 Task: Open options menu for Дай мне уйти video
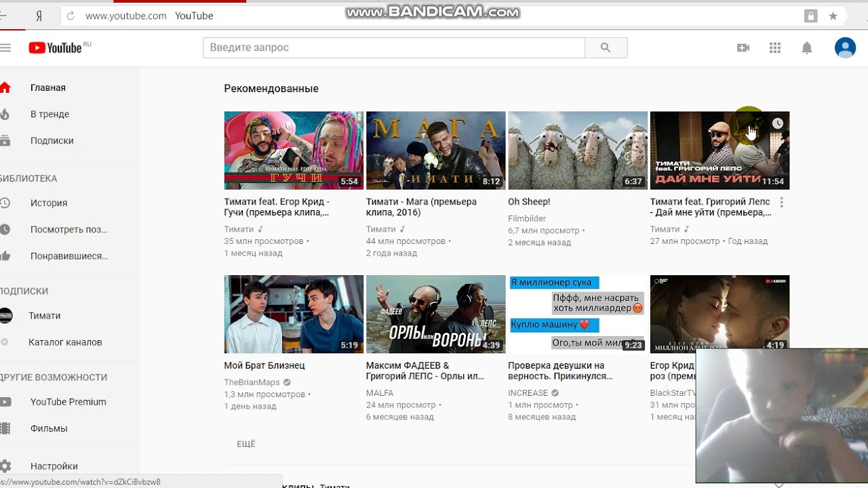click(x=782, y=203)
